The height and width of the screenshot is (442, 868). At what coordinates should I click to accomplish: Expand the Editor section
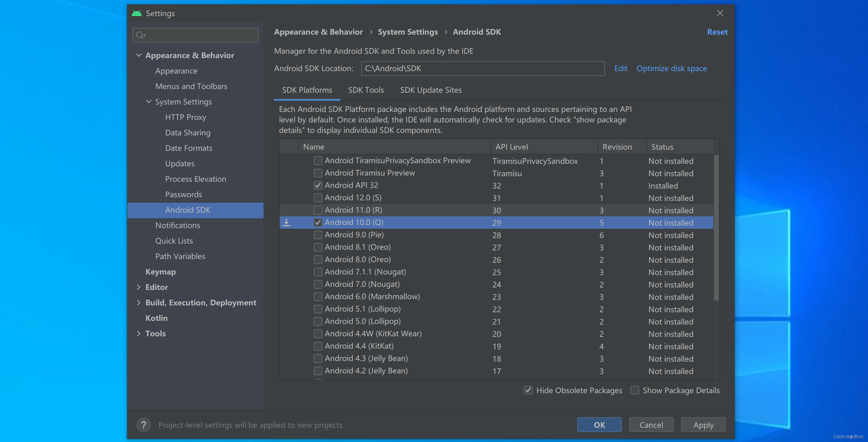(139, 287)
